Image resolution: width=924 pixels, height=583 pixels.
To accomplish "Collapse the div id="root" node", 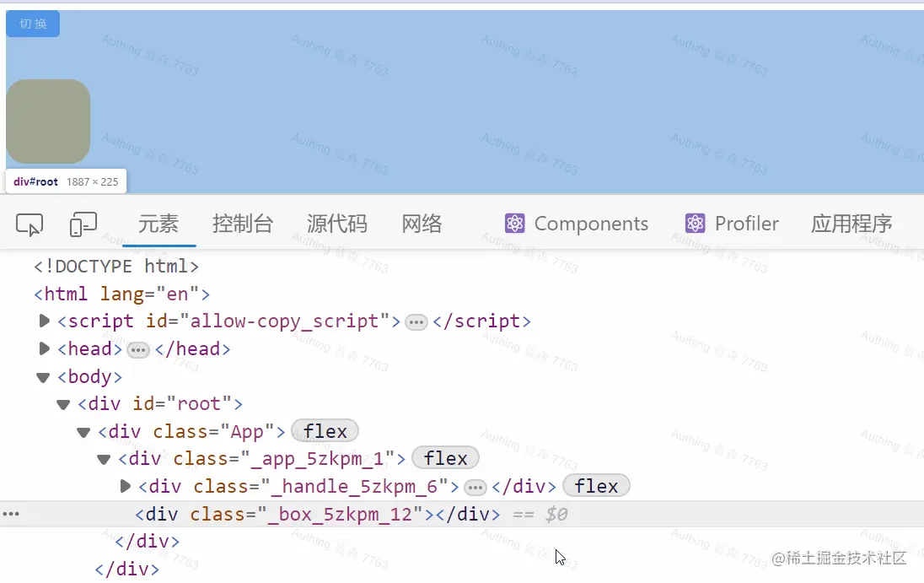I will point(63,404).
